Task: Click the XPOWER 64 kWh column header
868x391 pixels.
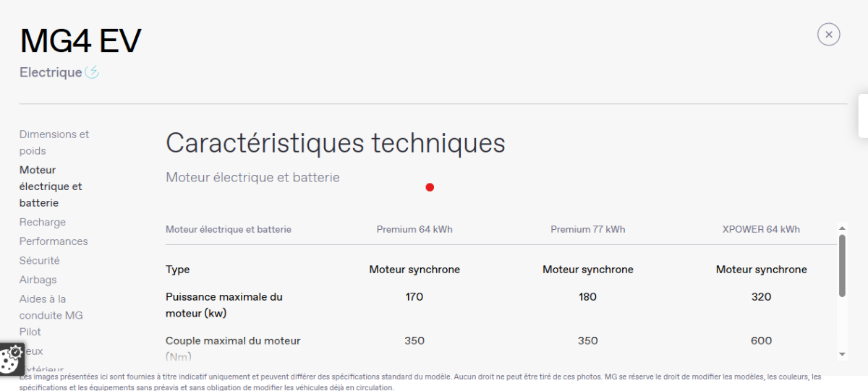Action: (761, 230)
